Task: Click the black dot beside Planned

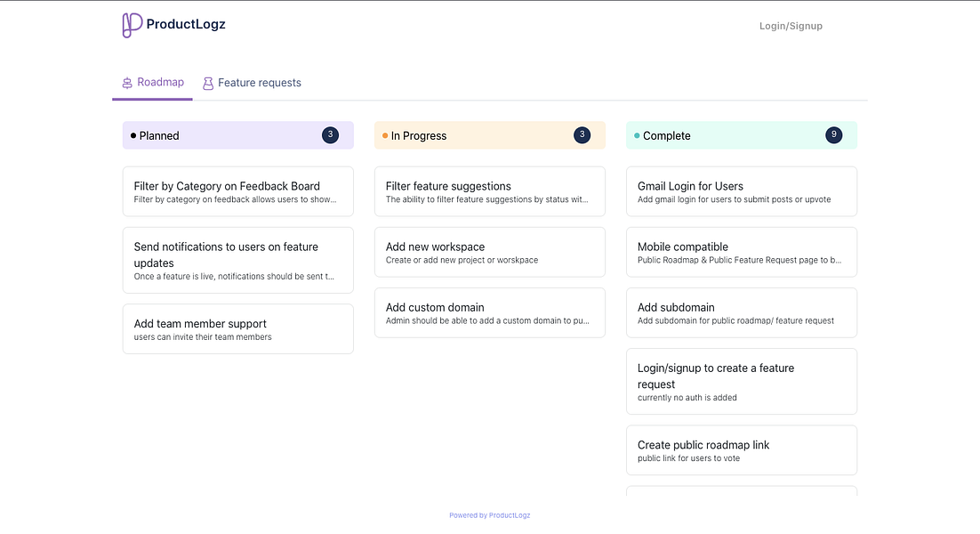Action: (x=133, y=135)
